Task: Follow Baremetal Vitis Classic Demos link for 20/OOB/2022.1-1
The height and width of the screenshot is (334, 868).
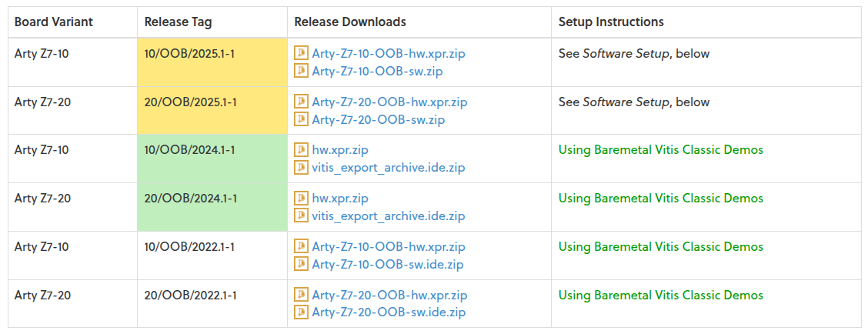Action: (660, 295)
